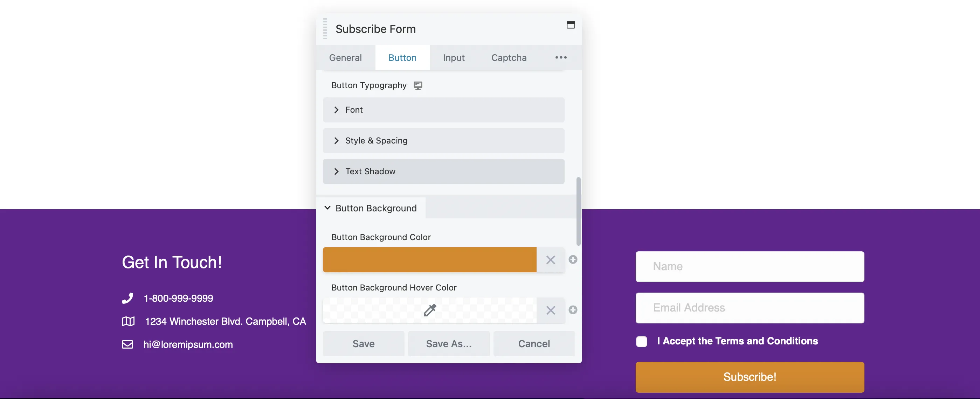Click the remove color X icon for Button Background
The image size is (980, 399).
click(550, 260)
